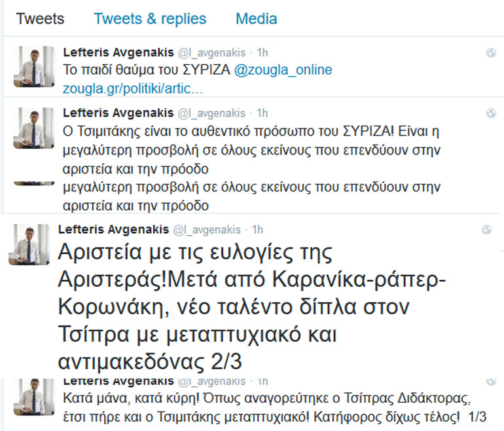Viewport: 504px width, 431px height.
Task: Click the 1h timestamp on the 2/3 tweet
Action: [257, 229]
